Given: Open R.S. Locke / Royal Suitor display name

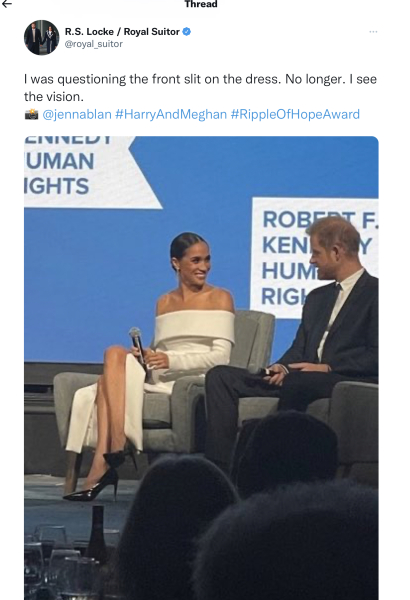Looking at the screenshot, I should pyautogui.click(x=122, y=31).
